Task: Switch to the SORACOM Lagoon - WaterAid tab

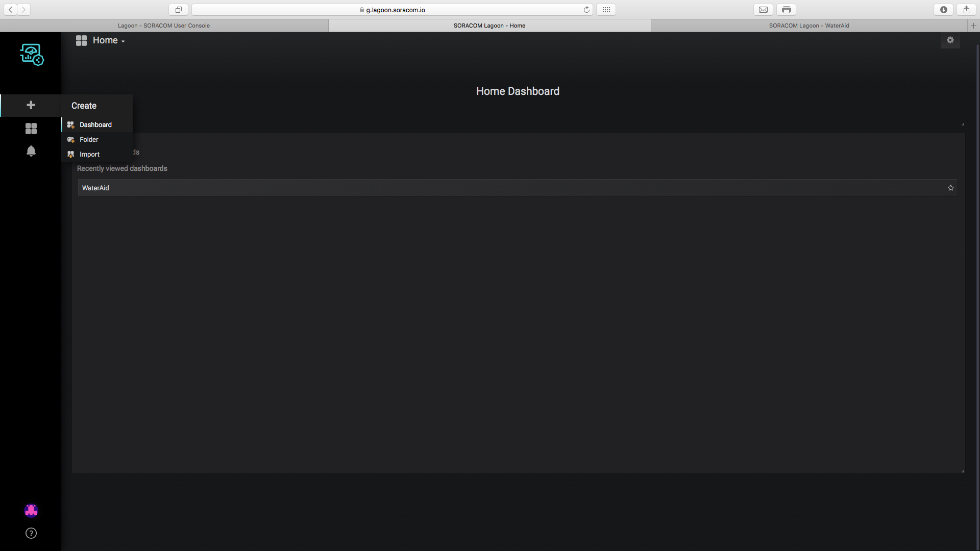Action: (808, 26)
